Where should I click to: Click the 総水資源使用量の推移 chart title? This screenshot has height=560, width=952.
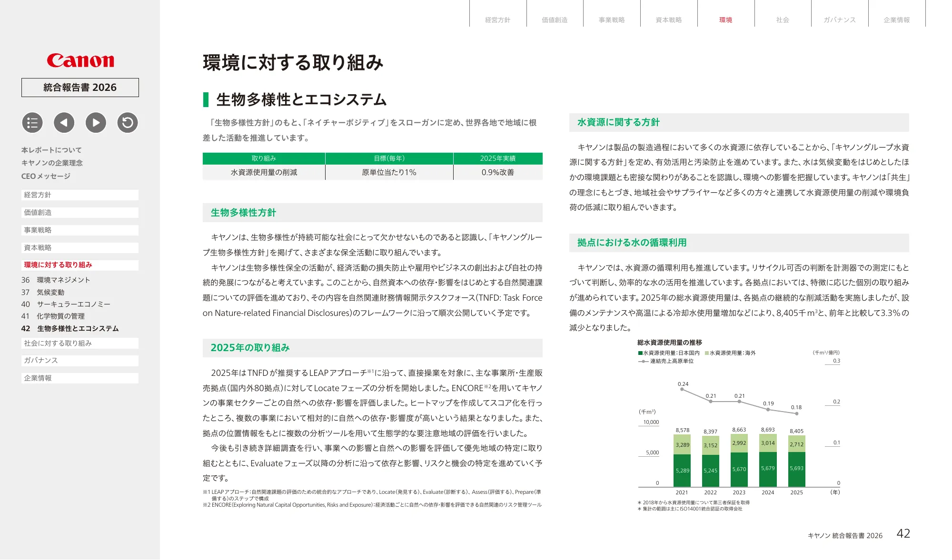(670, 343)
